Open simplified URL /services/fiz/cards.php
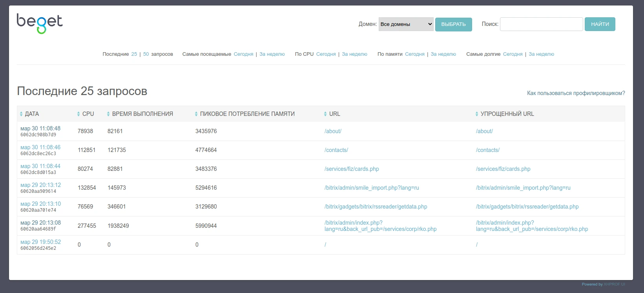Screen dimensions: 644x293 coord(503,169)
